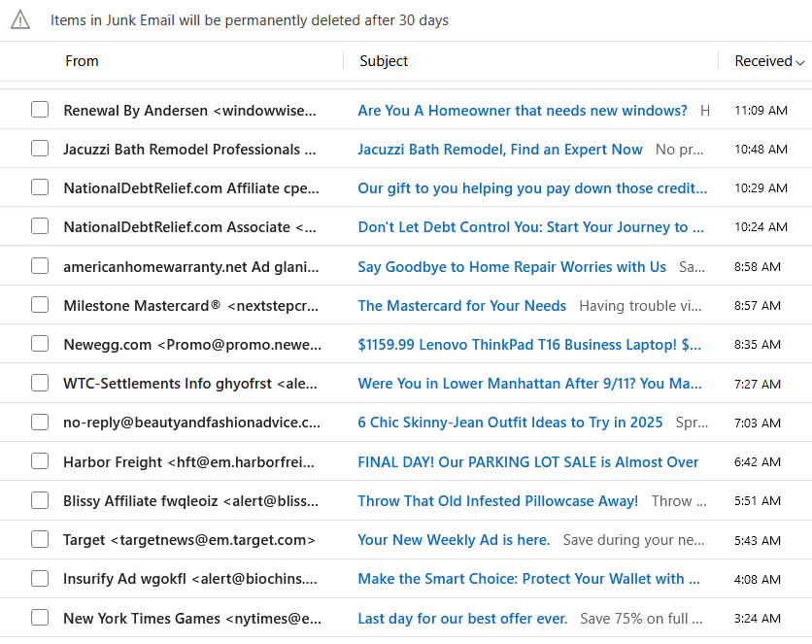812x644 pixels.
Task: Open 'Are You A Homeowner' email subject
Action: (x=523, y=111)
